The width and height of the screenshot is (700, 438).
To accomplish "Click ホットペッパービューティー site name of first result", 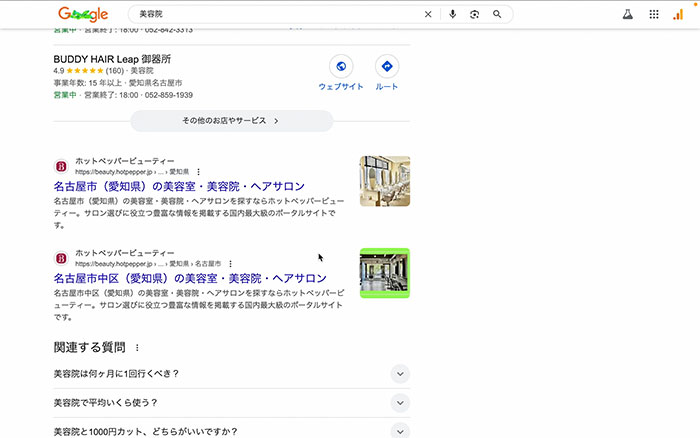I will click(125, 161).
